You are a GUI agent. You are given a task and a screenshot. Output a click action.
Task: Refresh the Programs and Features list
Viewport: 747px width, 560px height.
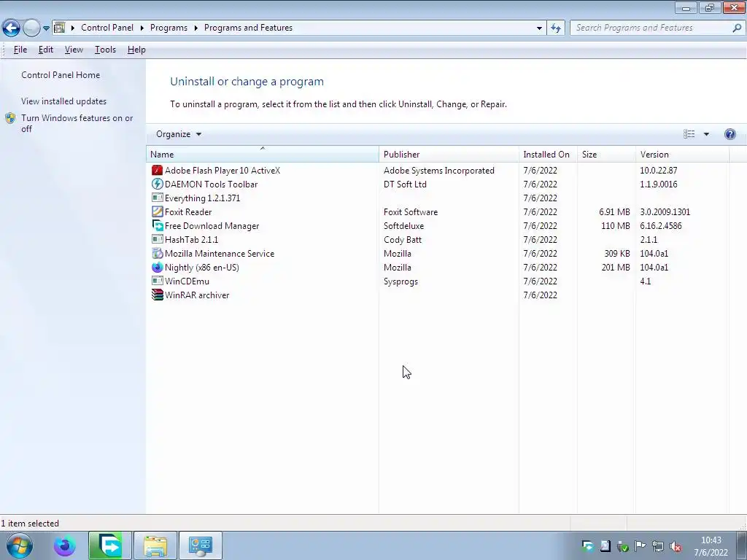point(556,28)
